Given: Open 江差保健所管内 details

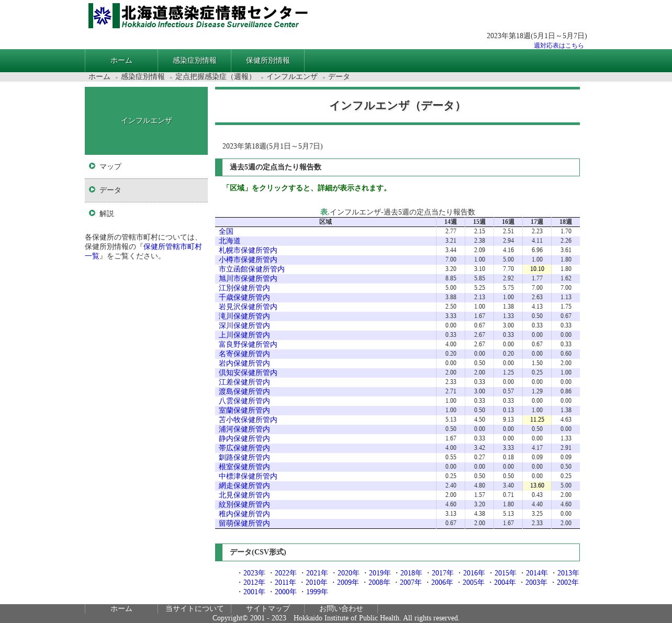Looking at the screenshot, I should pos(244,382).
